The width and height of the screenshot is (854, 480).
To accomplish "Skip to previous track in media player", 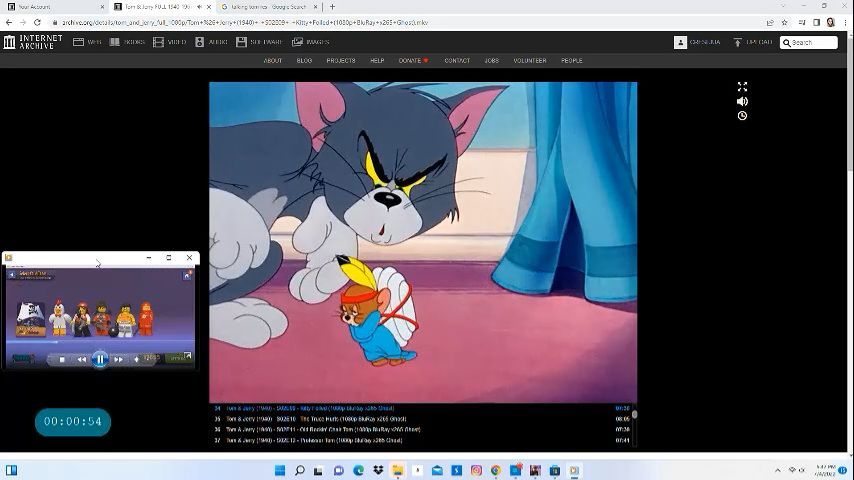I will pyautogui.click(x=81, y=360).
